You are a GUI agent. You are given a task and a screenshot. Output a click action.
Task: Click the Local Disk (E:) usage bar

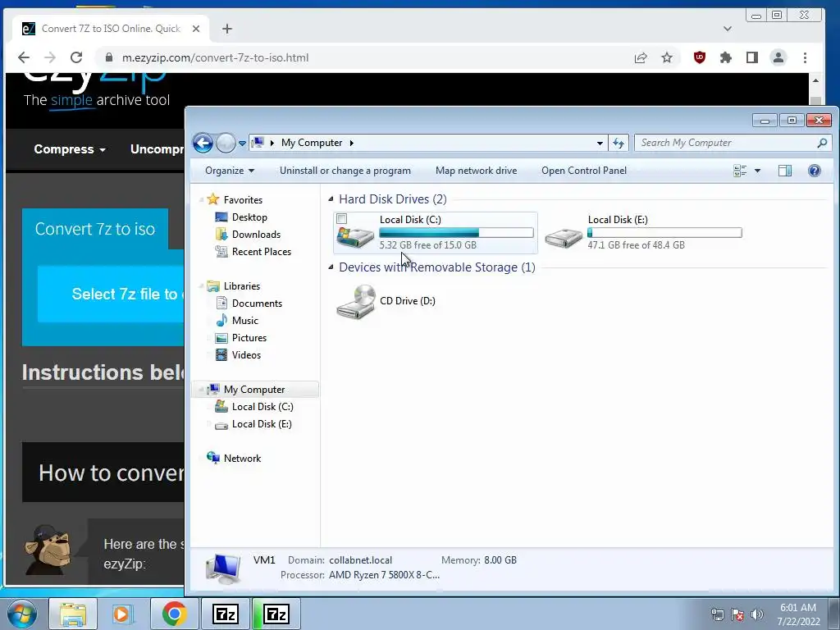[x=664, y=232]
